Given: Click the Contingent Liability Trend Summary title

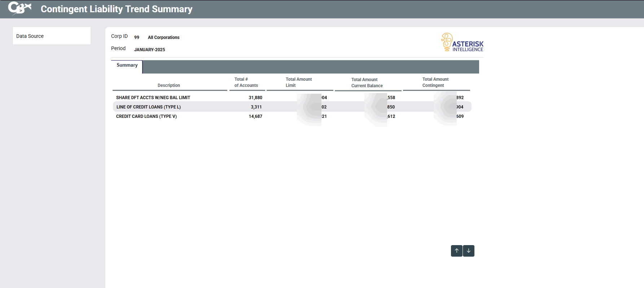Looking at the screenshot, I should coord(117,9).
